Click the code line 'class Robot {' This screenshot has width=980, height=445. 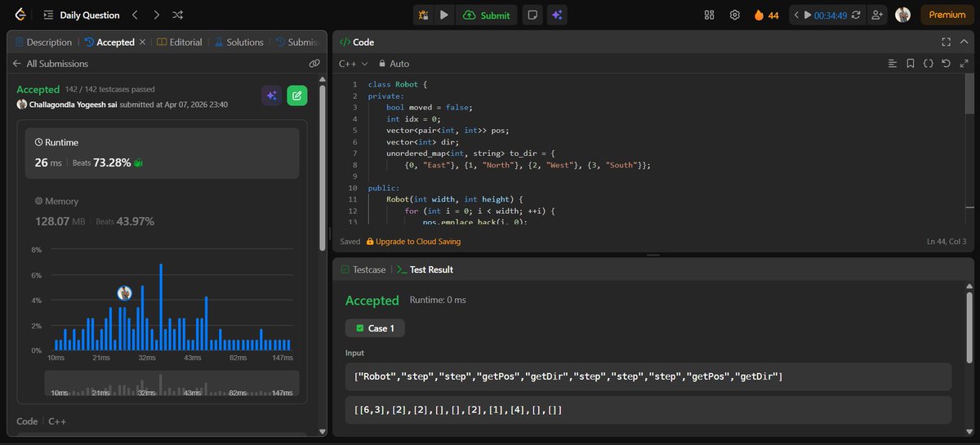[x=398, y=85]
